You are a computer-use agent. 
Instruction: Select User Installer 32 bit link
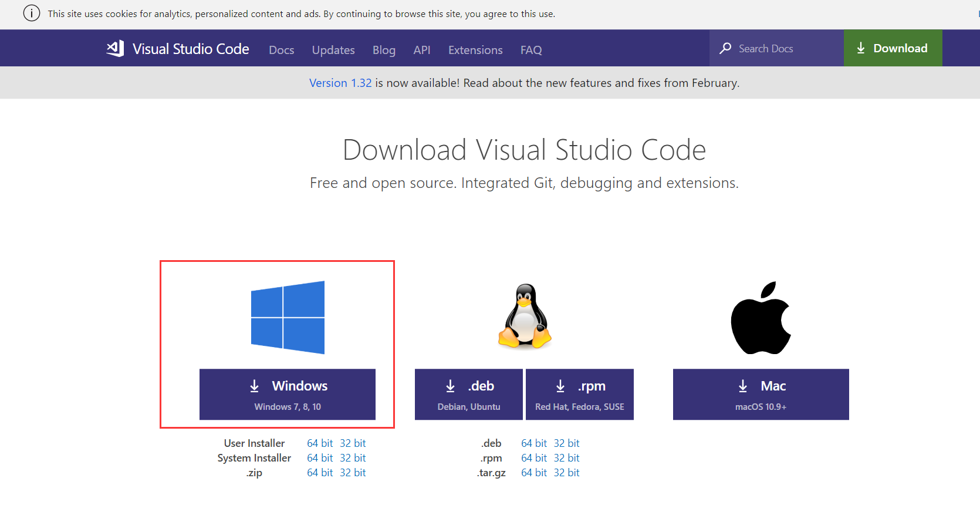coord(353,443)
